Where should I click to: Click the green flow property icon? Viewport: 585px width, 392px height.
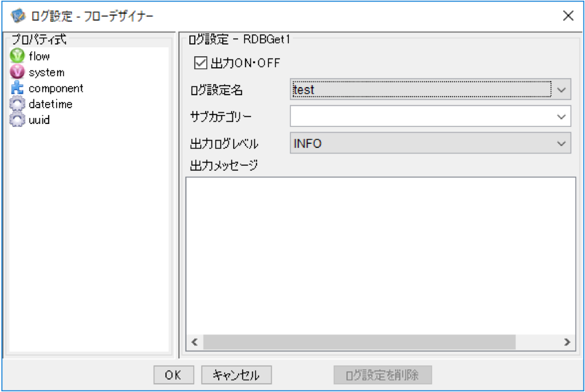[x=17, y=56]
